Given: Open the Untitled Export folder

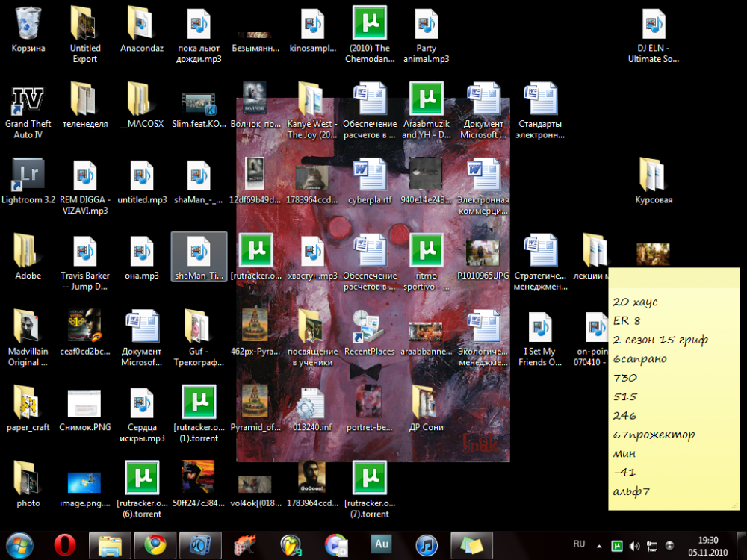Looking at the screenshot, I should tap(85, 34).
